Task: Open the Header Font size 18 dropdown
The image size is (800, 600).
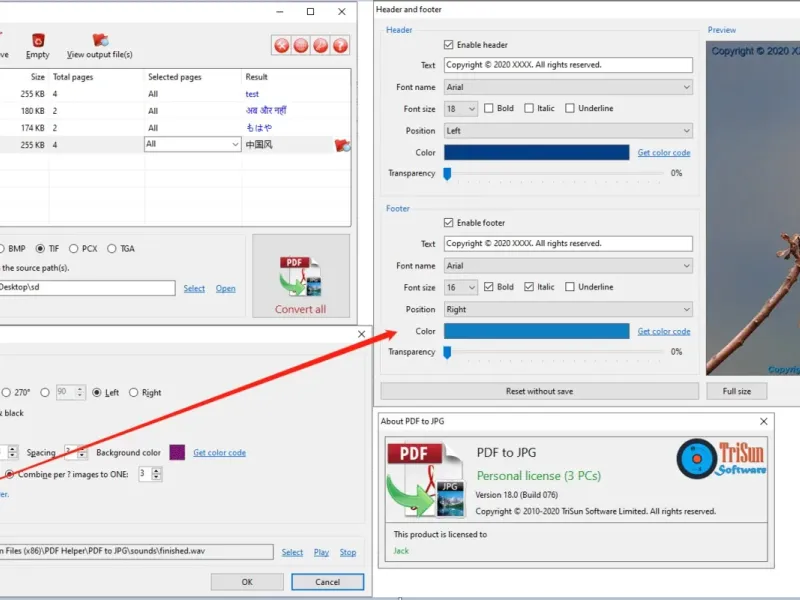Action: tap(461, 109)
